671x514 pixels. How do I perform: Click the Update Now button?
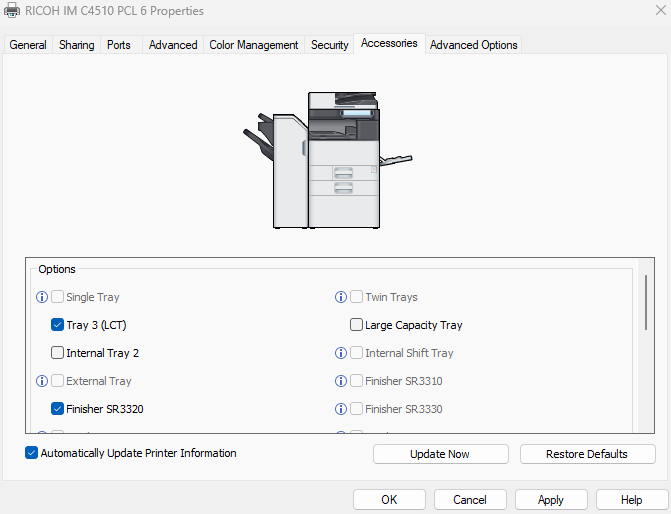[440, 454]
